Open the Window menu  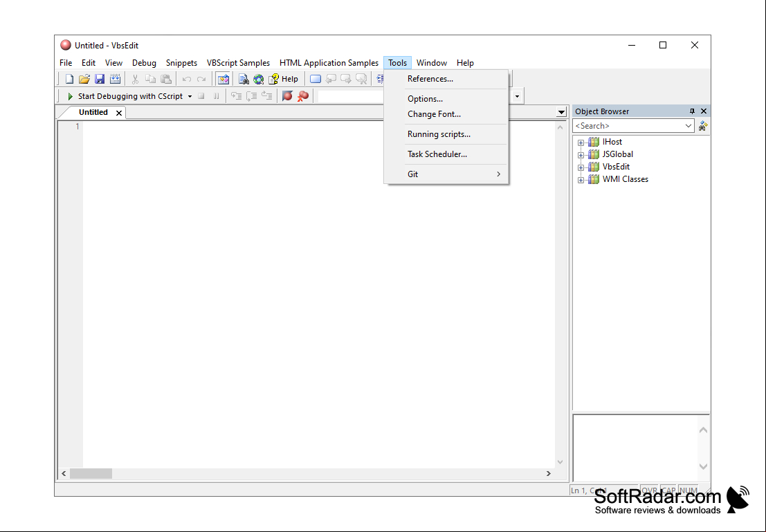pyautogui.click(x=431, y=63)
